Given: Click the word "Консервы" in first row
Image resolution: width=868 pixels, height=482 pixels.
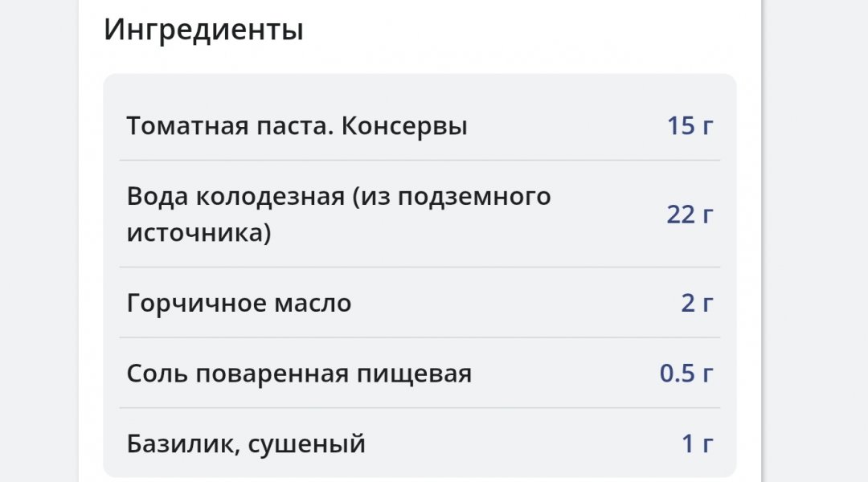Looking at the screenshot, I should tap(404, 126).
